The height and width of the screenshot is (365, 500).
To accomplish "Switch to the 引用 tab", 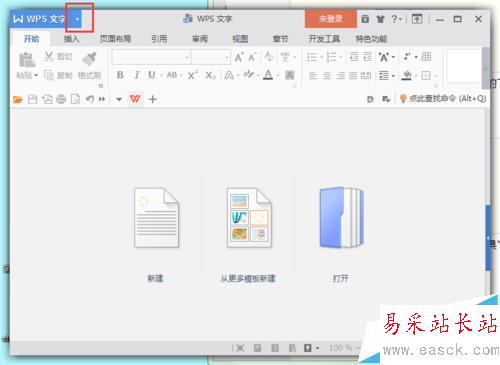I will pyautogui.click(x=159, y=39).
